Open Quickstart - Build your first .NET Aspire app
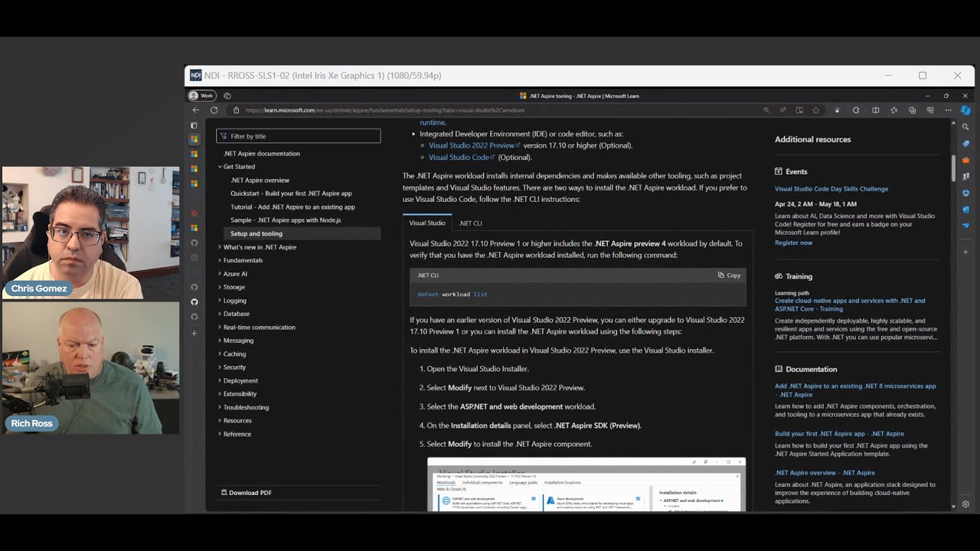The width and height of the screenshot is (980, 551). click(x=291, y=194)
